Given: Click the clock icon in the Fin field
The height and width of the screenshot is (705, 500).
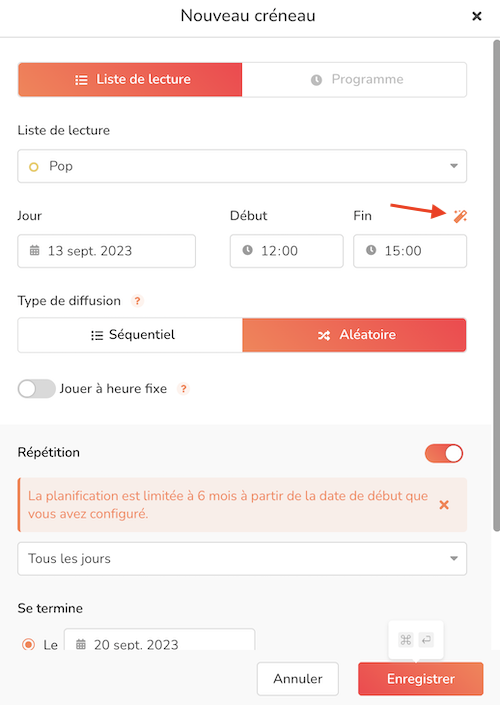Looking at the screenshot, I should 371,250.
